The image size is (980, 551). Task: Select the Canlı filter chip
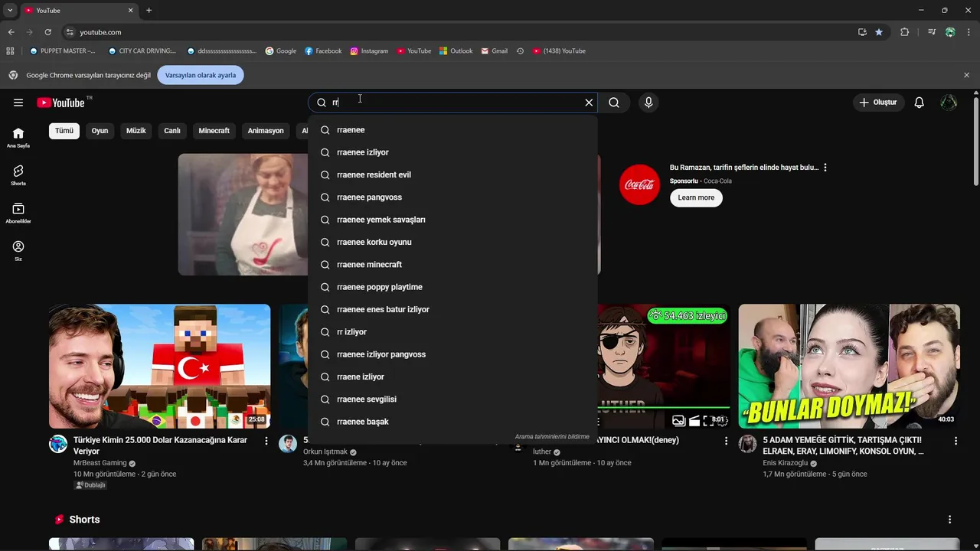172,131
